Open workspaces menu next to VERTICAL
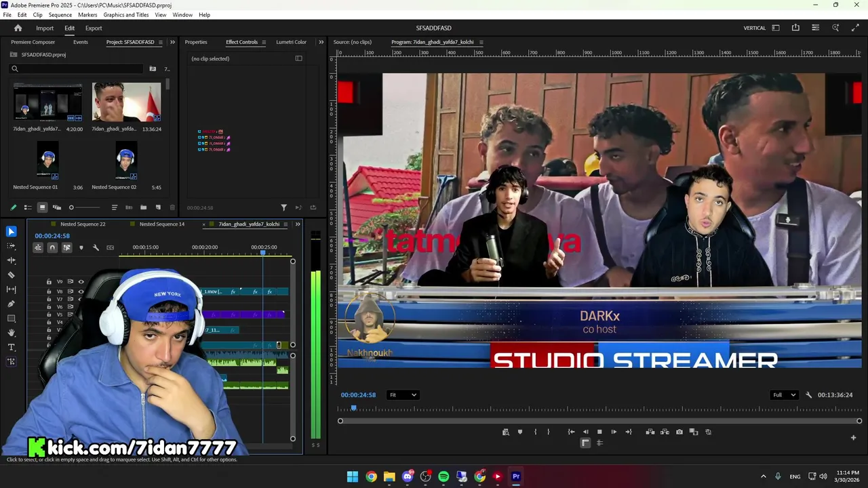The width and height of the screenshot is (868, 488). 776,28
